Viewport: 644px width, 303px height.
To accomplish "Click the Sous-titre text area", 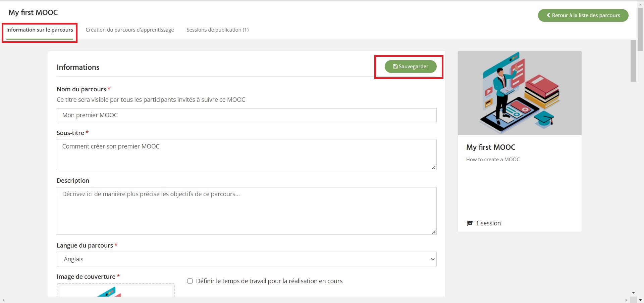I will click(247, 155).
